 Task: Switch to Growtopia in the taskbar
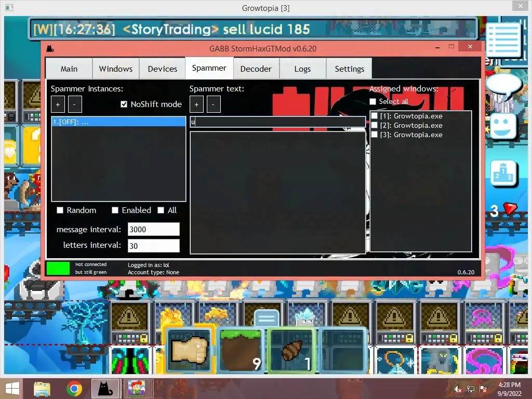tap(137, 389)
